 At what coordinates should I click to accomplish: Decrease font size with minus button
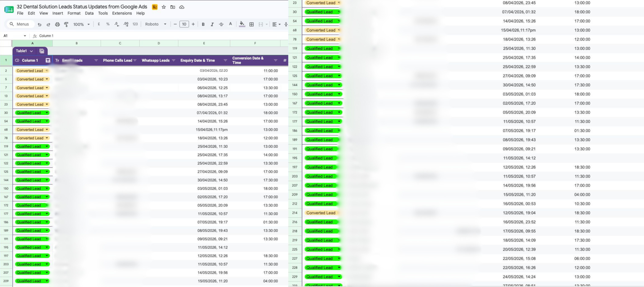(175, 24)
